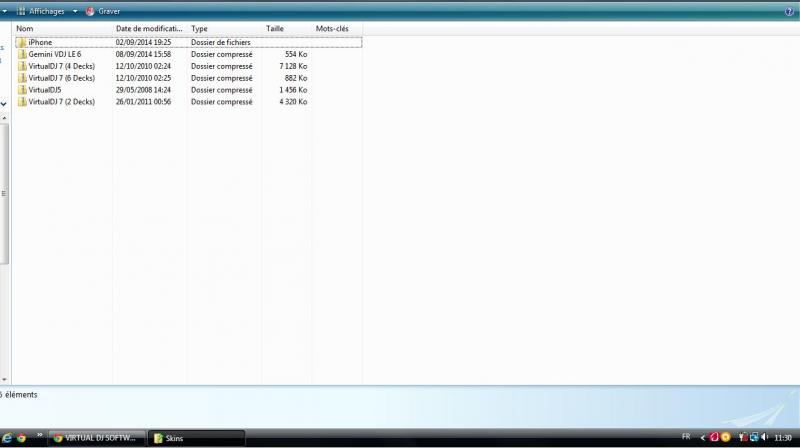This screenshot has height=448, width=800.
Task: Click the 1 456 Ko size cell
Action: pyautogui.click(x=293, y=90)
